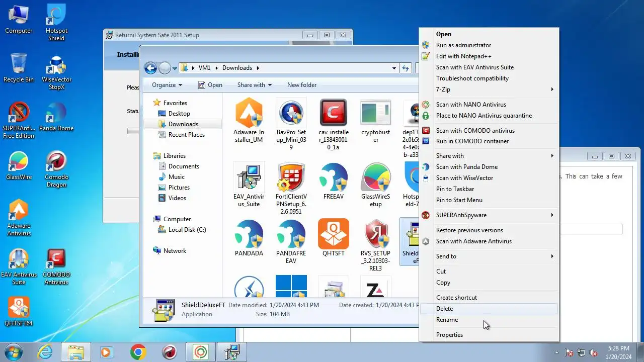
Task: Click New folder toolbar button
Action: point(302,85)
